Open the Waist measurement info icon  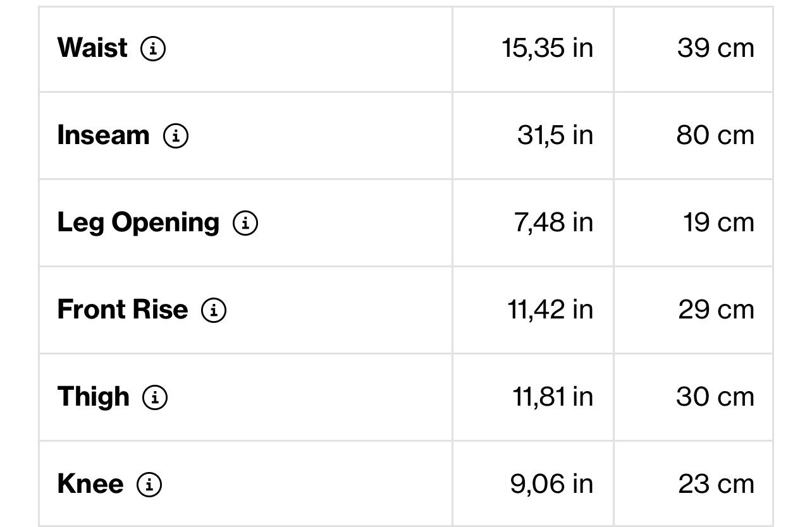pos(153,48)
